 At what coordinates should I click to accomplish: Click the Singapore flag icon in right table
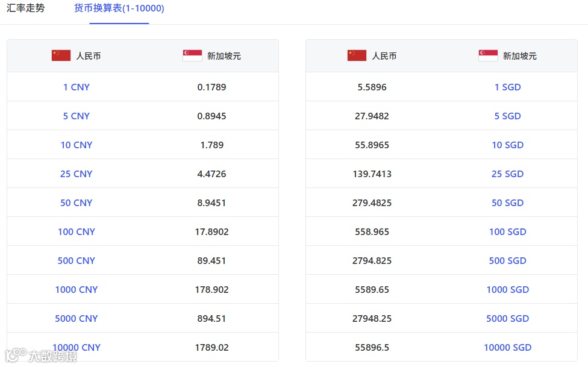(488, 55)
